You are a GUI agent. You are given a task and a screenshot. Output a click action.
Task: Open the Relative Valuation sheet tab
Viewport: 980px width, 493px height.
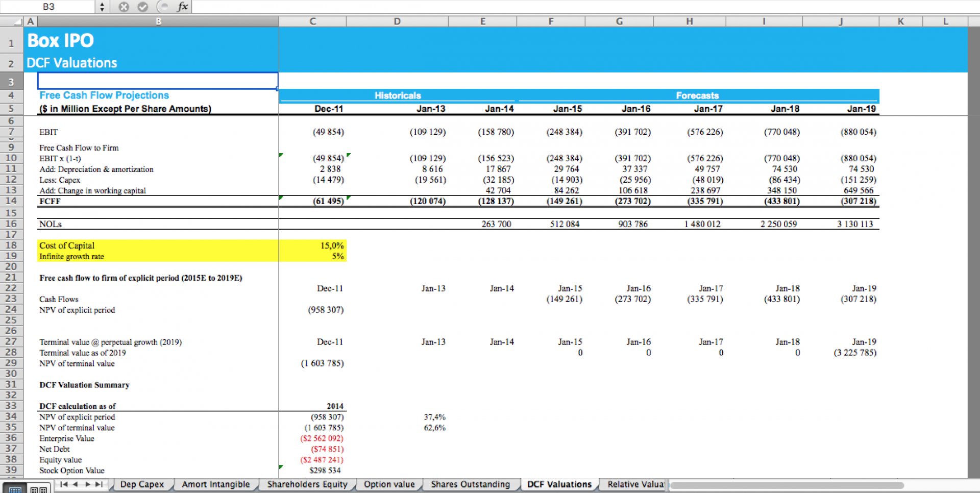[x=635, y=484]
